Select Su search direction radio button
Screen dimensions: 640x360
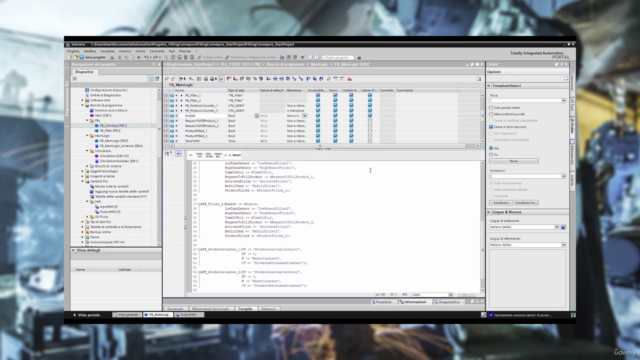[491, 155]
